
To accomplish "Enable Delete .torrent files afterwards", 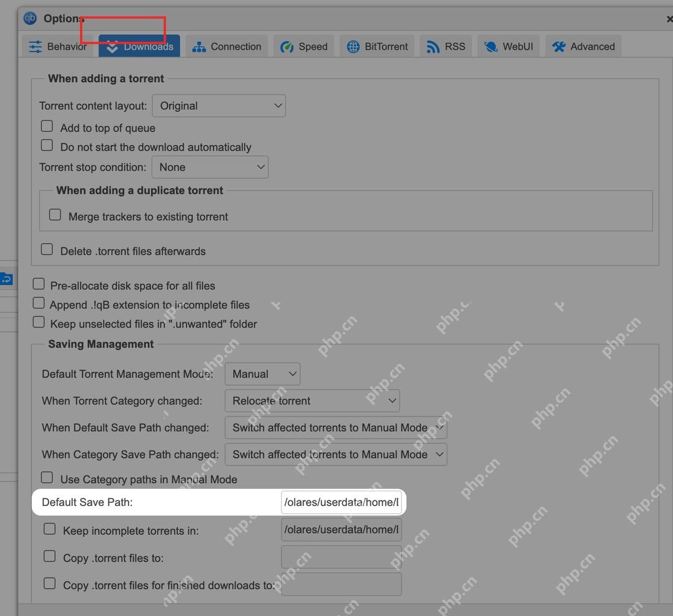I will click(46, 249).
